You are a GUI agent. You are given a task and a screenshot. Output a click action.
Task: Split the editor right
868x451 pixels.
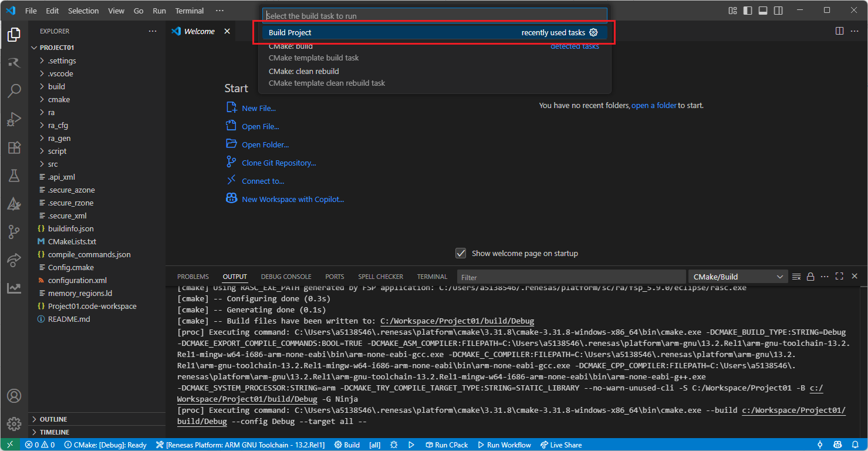840,31
